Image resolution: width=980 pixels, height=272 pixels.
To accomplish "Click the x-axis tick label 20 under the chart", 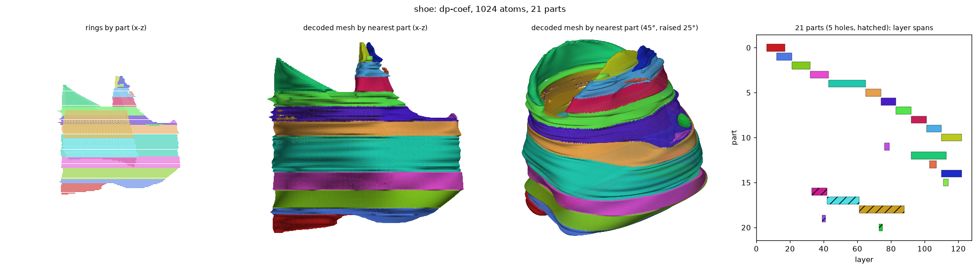I will point(790,249).
